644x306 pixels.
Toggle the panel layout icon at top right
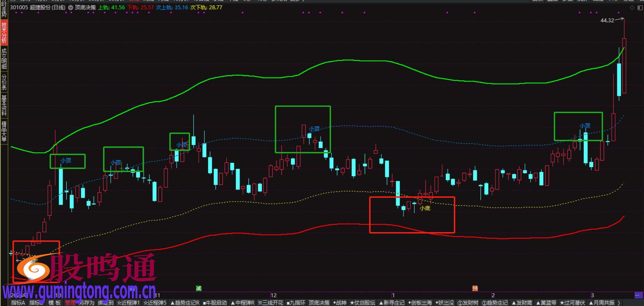click(640, 8)
